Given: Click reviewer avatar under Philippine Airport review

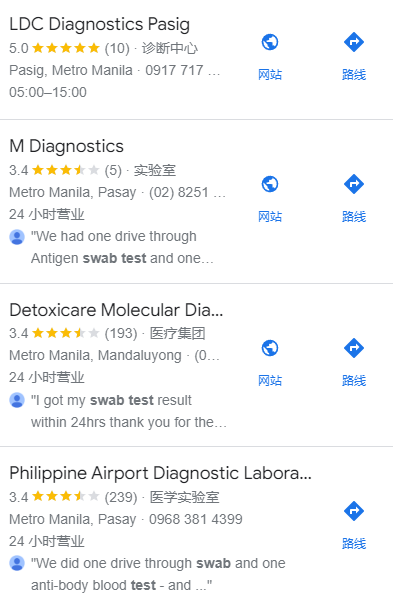Looking at the screenshot, I should (x=17, y=564).
